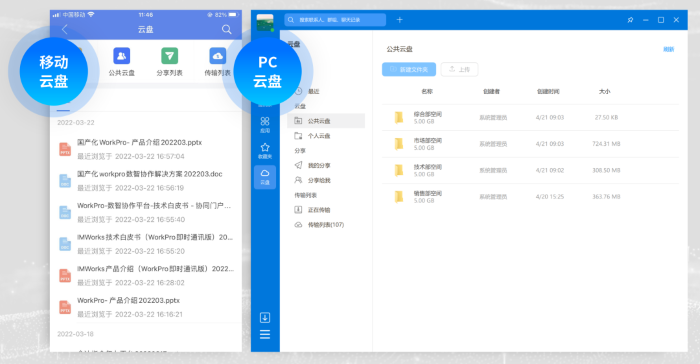The image size is (700, 364).
Task: Open the 公共云盘 icon in mobile app
Action: tap(121, 56)
